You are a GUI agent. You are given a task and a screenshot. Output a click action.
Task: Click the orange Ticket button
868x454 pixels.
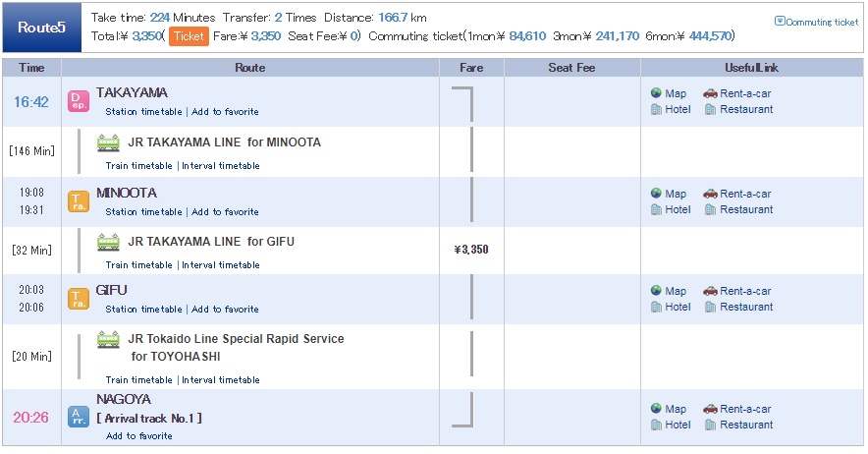pos(189,36)
